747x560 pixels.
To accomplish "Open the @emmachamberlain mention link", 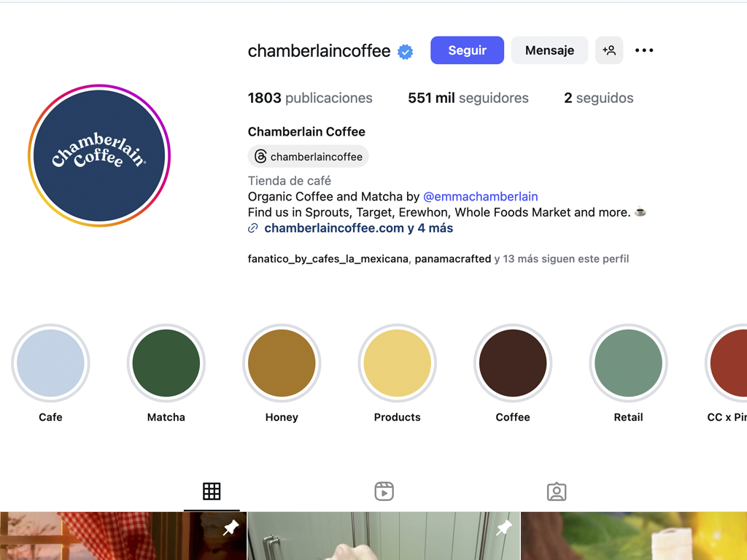I will tap(480, 196).
